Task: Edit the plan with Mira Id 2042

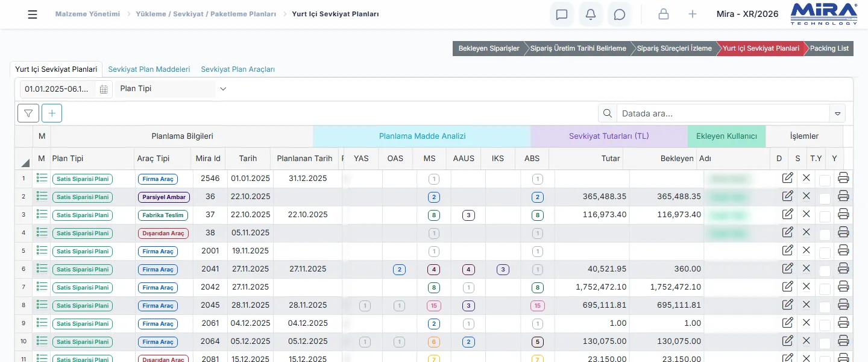Action: 787,287
